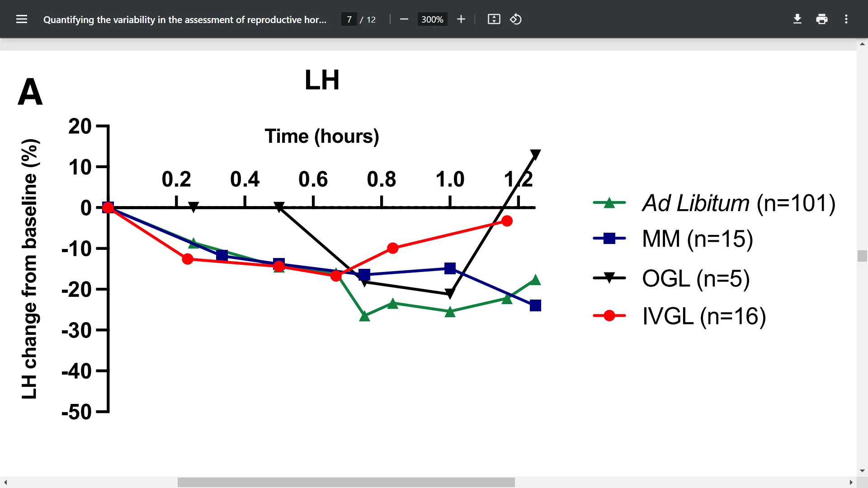
Task: Zoom out with the minus button
Action: (404, 19)
